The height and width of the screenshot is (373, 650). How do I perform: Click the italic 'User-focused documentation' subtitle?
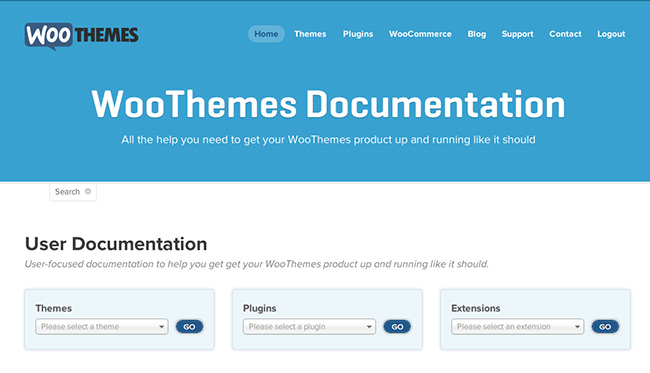(x=257, y=264)
